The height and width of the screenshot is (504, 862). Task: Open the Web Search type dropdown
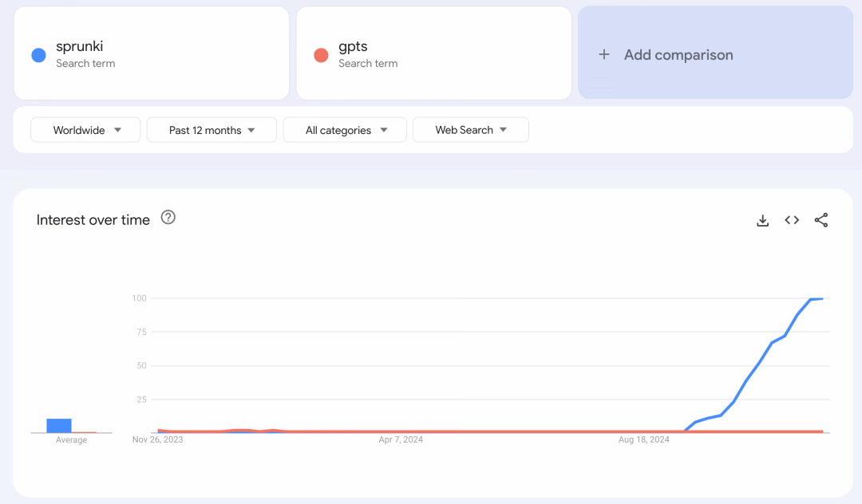tap(471, 130)
